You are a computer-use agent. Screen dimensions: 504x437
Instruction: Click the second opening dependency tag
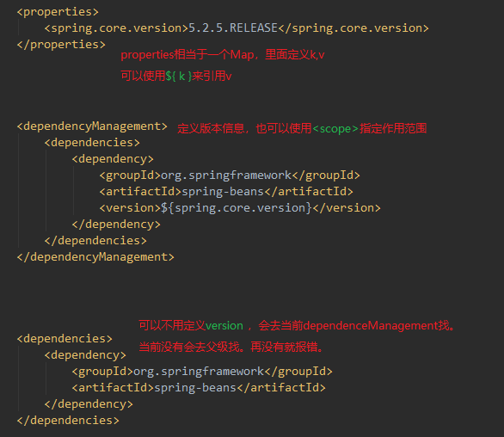[85, 355]
